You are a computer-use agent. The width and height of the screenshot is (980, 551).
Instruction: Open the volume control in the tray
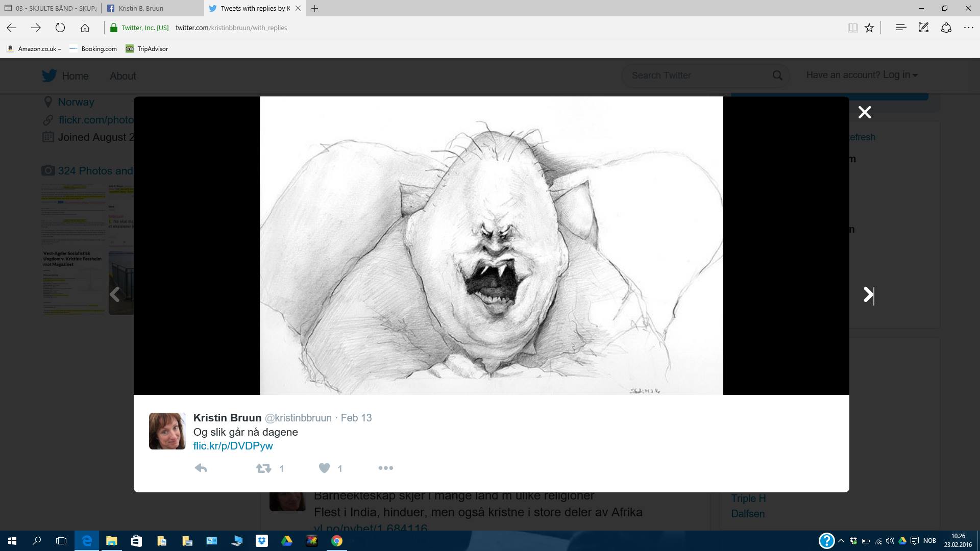coord(890,541)
